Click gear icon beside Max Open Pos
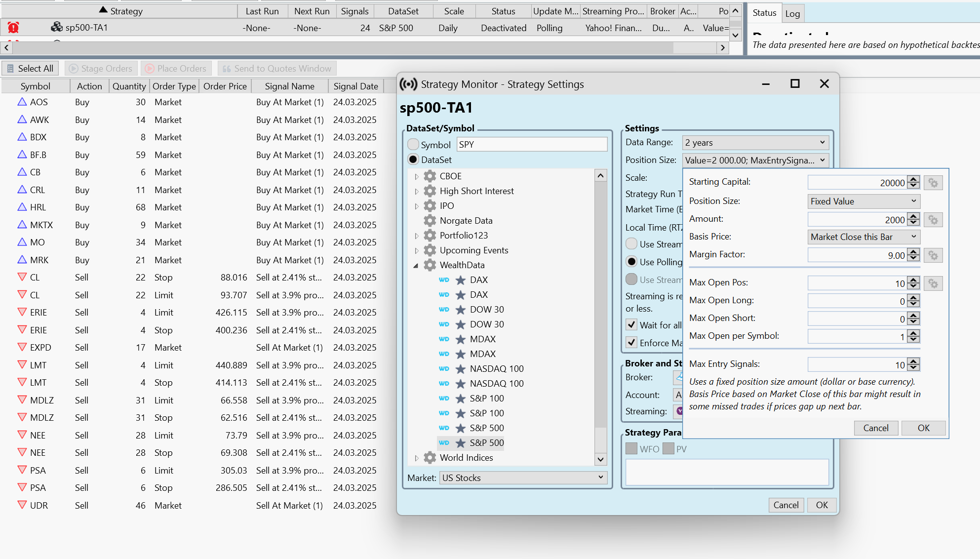 (x=933, y=283)
